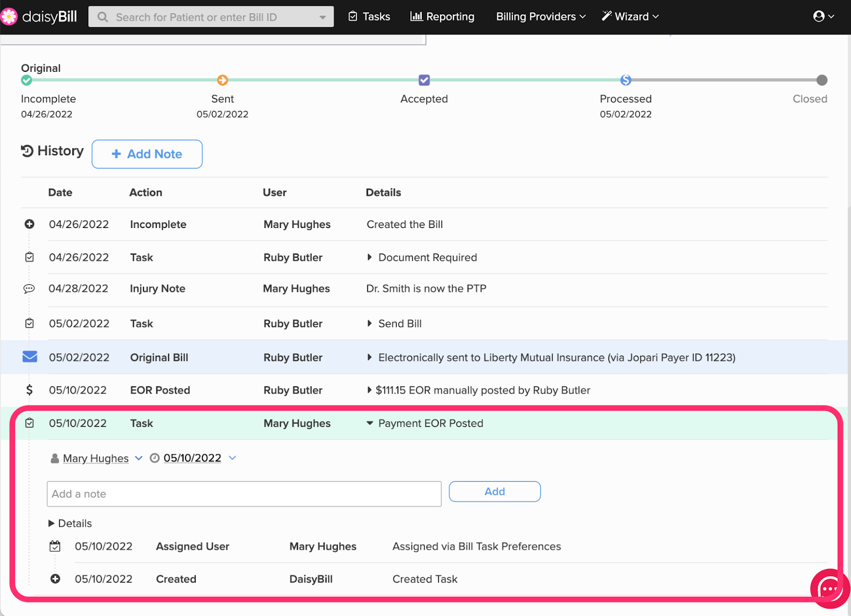Open the user account avatar menu
This screenshot has height=616, width=851.
(x=823, y=16)
